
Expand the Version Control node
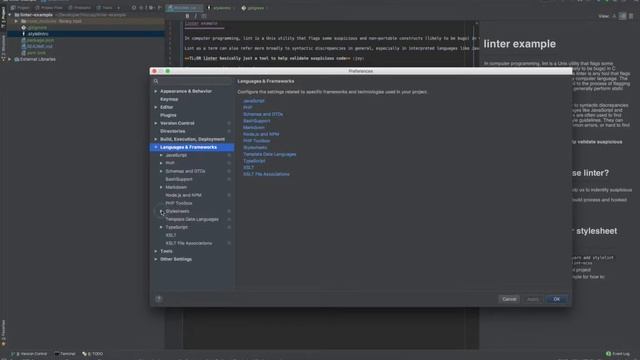pos(156,123)
